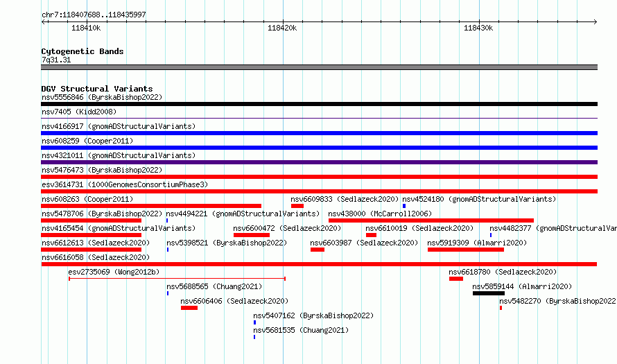Click the black bar of nsv5556846
Viewport: 617px width, 364px height.
point(319,104)
